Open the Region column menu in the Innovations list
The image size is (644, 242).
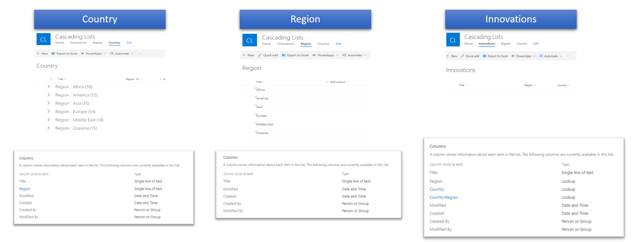530,85
